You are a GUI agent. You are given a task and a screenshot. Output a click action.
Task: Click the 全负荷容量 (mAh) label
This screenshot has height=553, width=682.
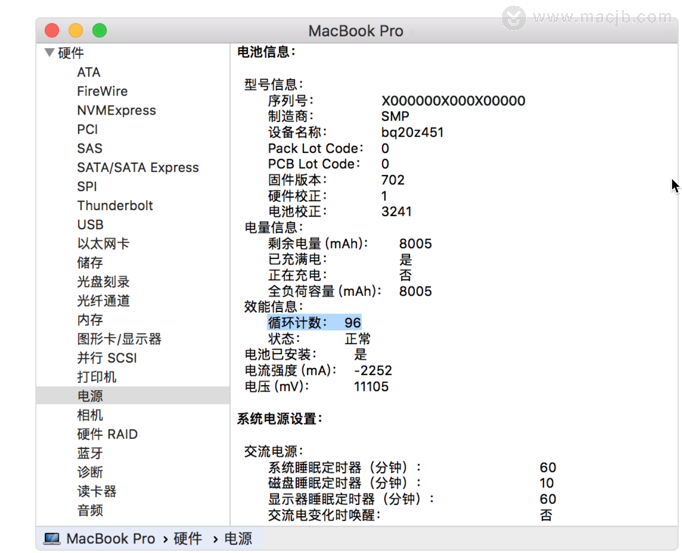[324, 291]
